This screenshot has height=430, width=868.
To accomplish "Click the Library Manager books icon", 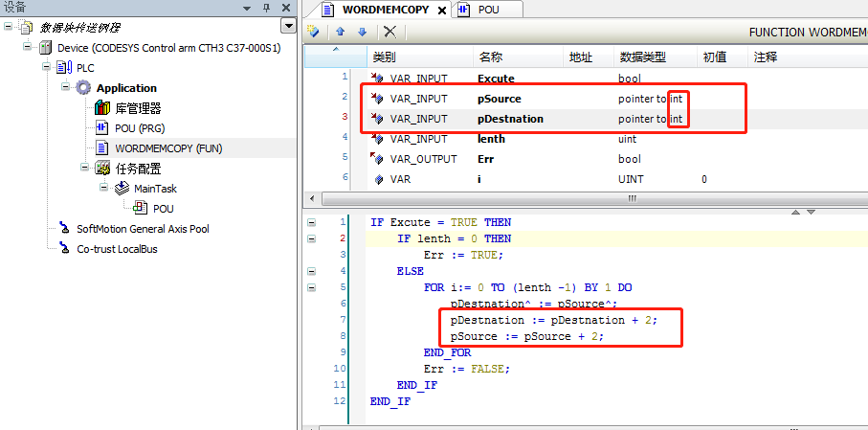I will click(x=102, y=108).
